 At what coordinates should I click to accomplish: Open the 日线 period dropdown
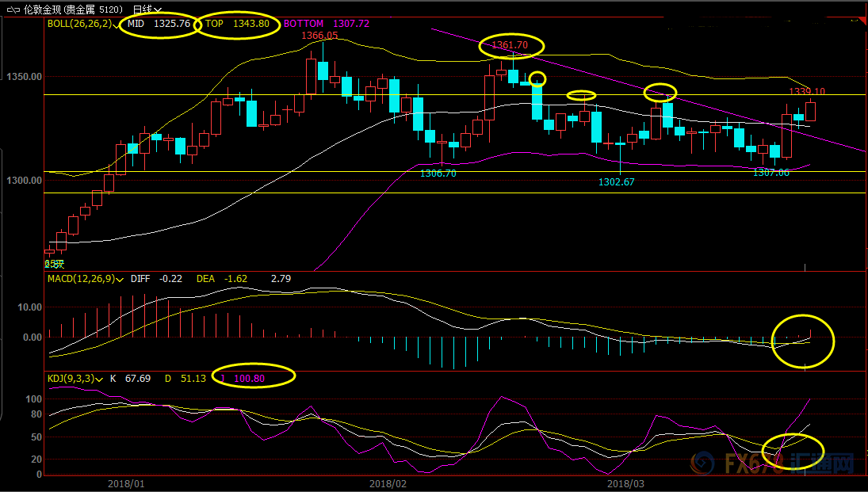click(147, 10)
